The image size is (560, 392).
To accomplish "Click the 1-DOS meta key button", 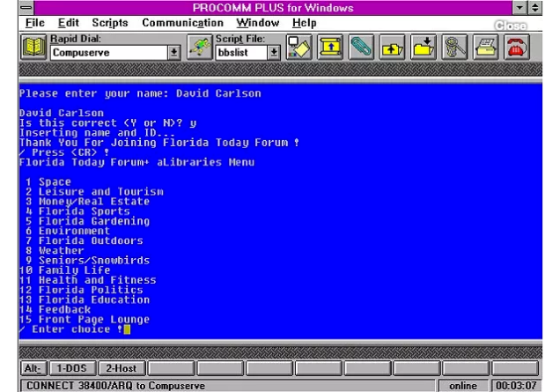I will (x=72, y=368).
